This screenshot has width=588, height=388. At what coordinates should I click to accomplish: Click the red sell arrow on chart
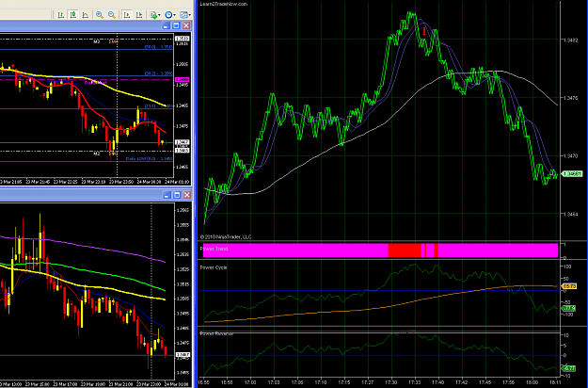(424, 31)
